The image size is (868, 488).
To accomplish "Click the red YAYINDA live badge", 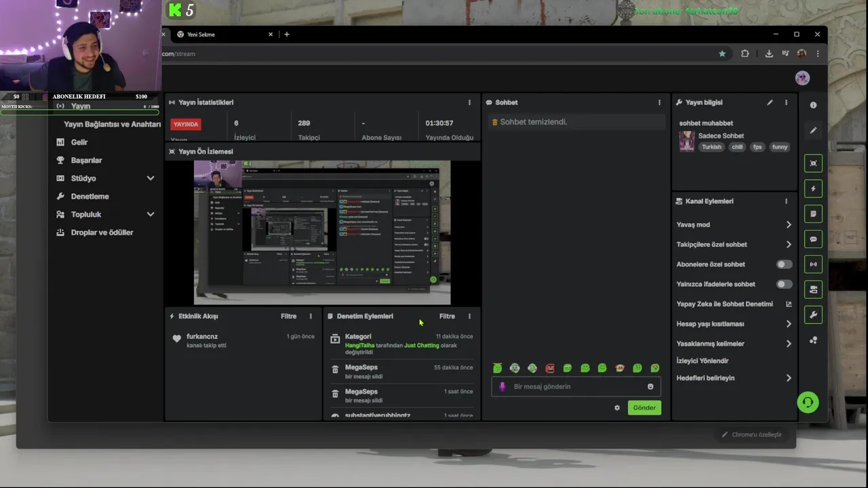I will tap(186, 124).
